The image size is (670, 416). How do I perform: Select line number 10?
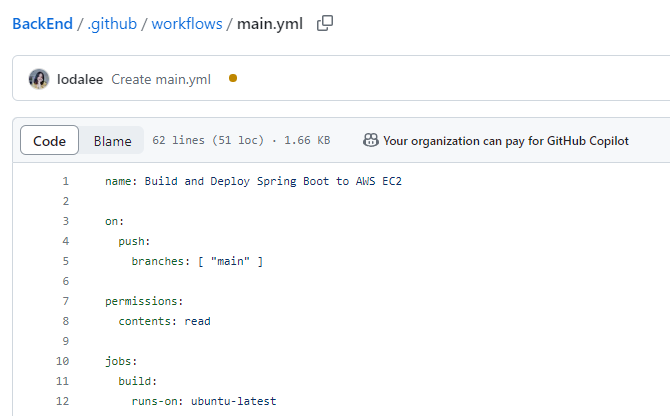tap(62, 361)
